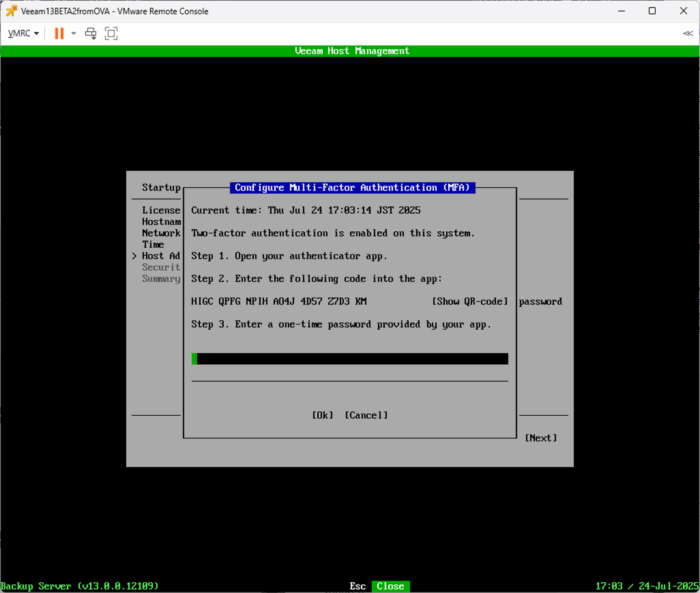This screenshot has width=700, height=593.
Task: Click the Step 3 one-time password instruction
Action: 341,324
